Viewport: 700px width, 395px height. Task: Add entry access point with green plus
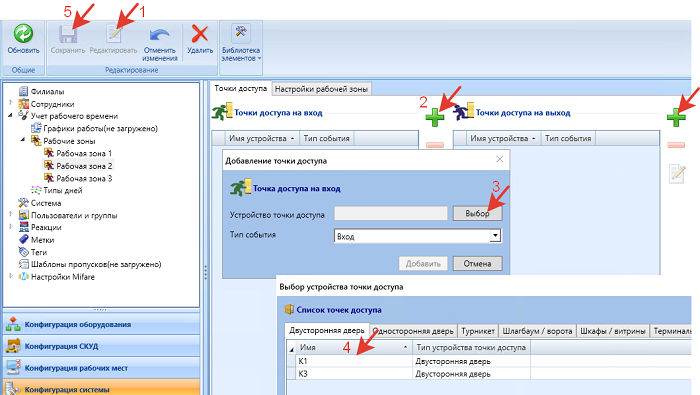coord(434,117)
